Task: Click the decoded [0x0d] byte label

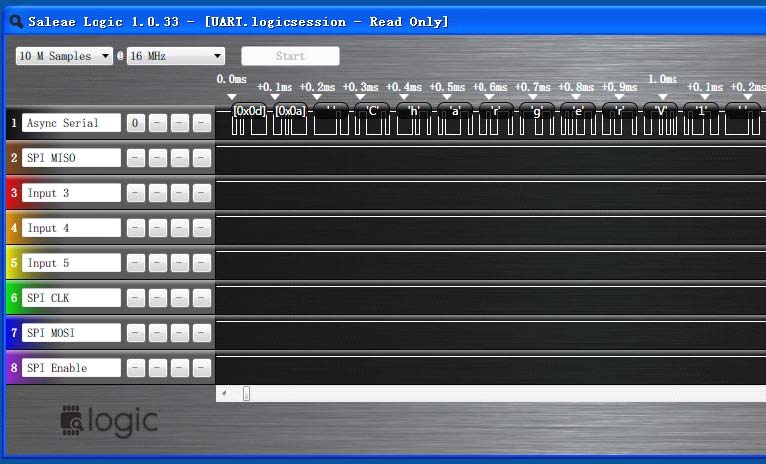Action: click(x=249, y=110)
